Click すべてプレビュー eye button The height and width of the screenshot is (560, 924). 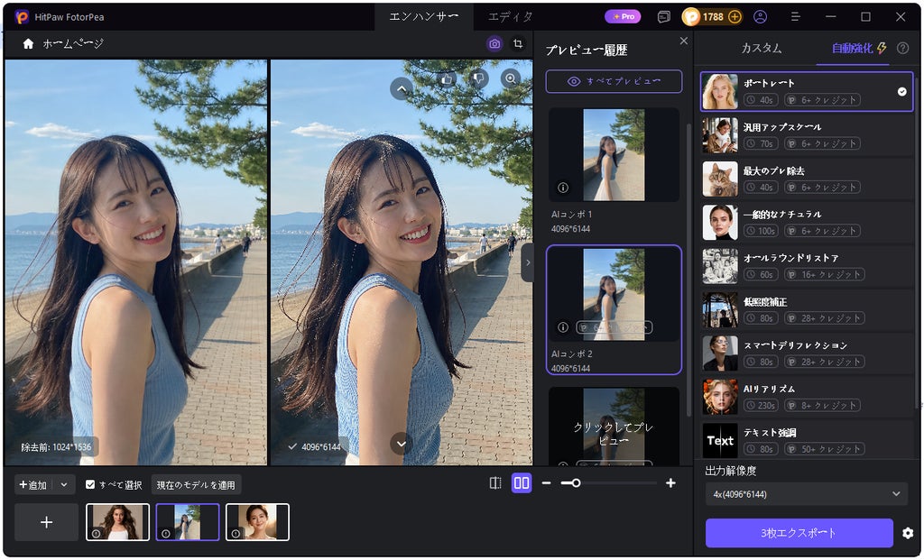pyautogui.click(x=614, y=81)
